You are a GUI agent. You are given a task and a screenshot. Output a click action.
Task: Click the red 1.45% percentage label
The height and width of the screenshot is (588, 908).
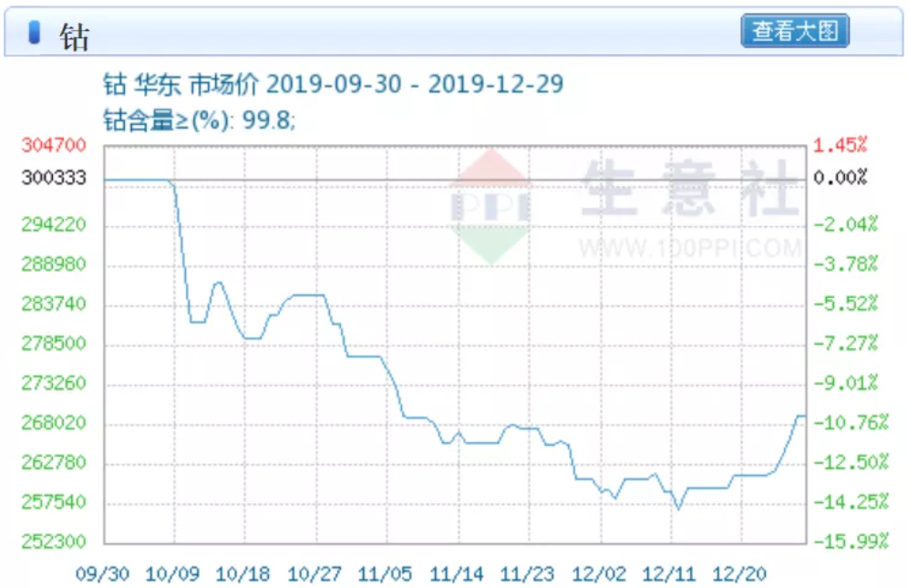(841, 146)
